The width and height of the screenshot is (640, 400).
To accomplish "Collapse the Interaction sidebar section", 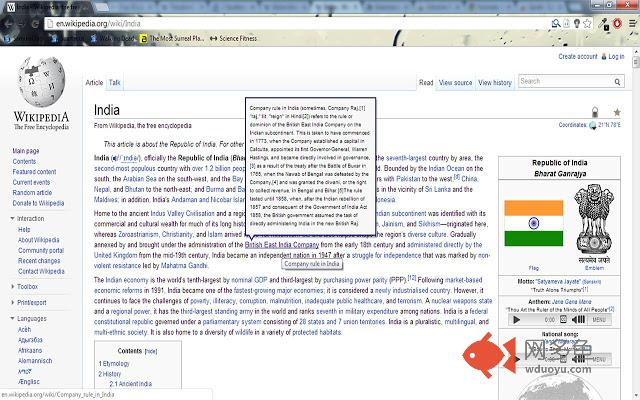I will (14, 218).
